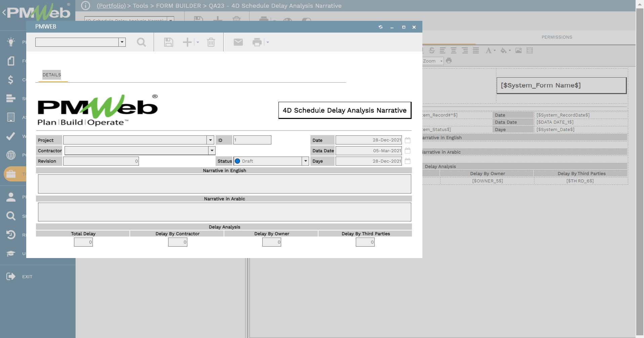Select the DETAILS tab
Image resolution: width=644 pixels, height=338 pixels.
(x=52, y=75)
